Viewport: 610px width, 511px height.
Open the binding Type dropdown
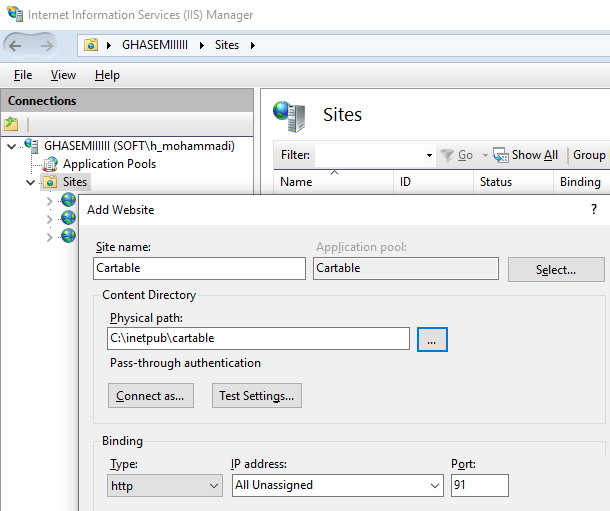[165, 485]
